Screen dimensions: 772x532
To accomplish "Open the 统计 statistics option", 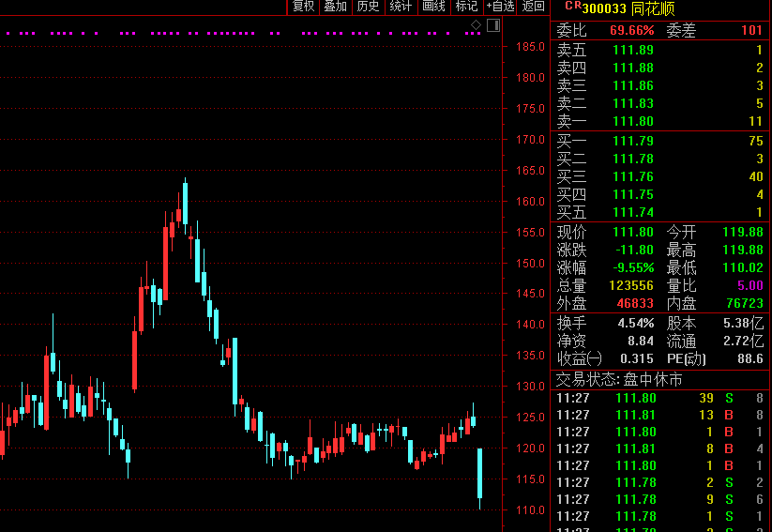I will click(x=401, y=7).
